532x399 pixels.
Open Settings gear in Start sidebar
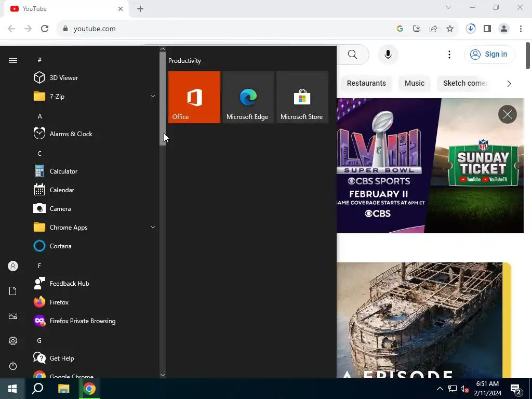click(13, 341)
